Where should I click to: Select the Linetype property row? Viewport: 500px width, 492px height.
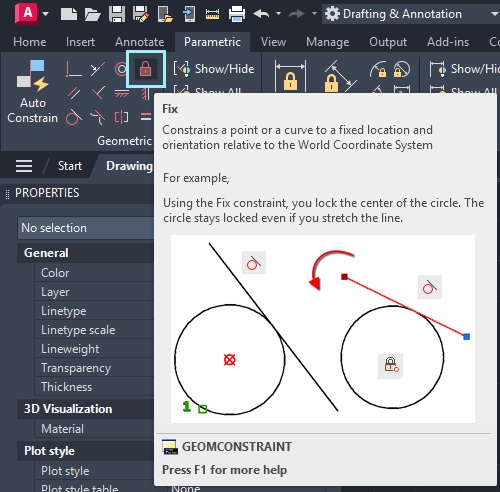[x=95, y=311]
